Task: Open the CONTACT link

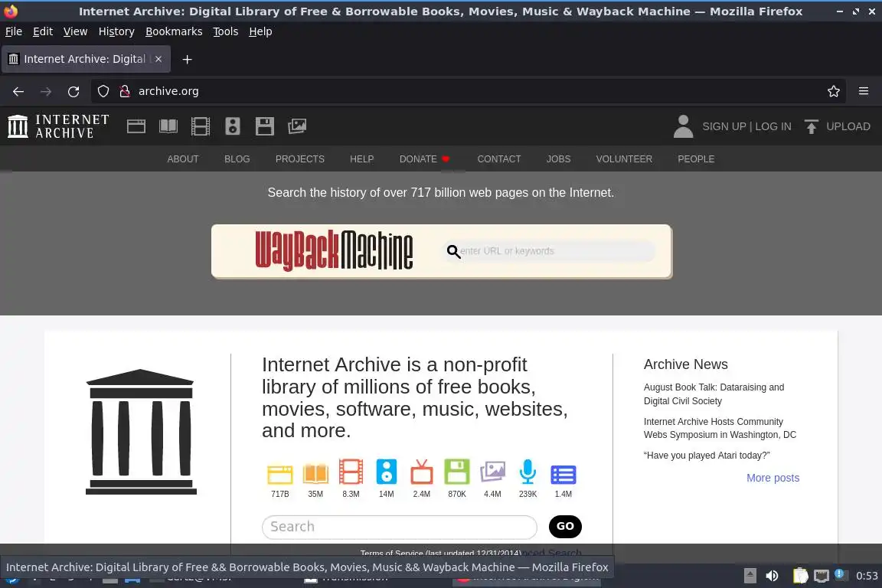Action: click(499, 159)
